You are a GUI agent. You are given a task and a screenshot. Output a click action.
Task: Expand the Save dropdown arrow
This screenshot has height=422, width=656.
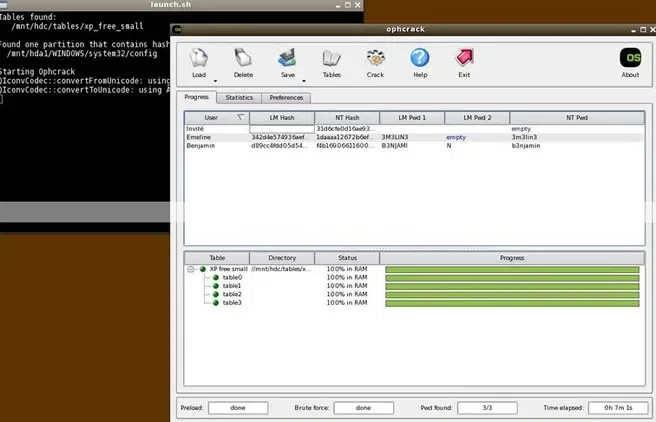(x=302, y=82)
